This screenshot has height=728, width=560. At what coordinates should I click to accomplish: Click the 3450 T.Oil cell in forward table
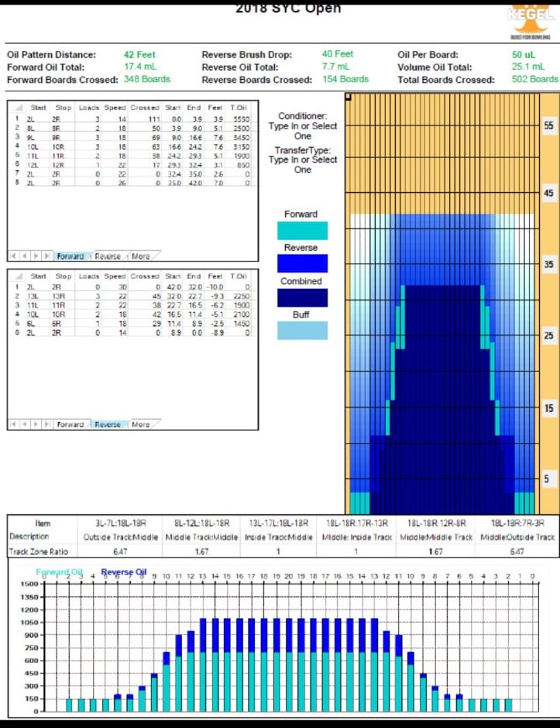(x=241, y=137)
